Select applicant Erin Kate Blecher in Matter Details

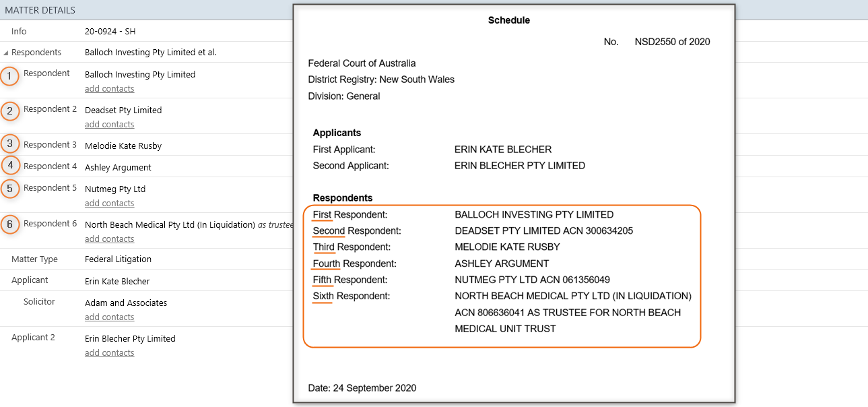117,282
